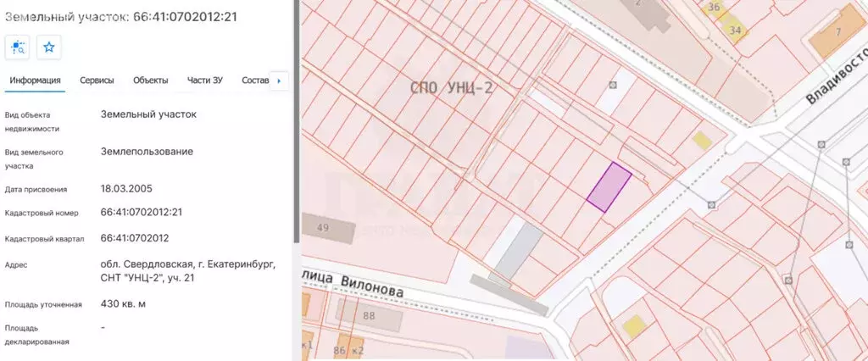Click building 7 on the map

pyautogui.click(x=837, y=31)
